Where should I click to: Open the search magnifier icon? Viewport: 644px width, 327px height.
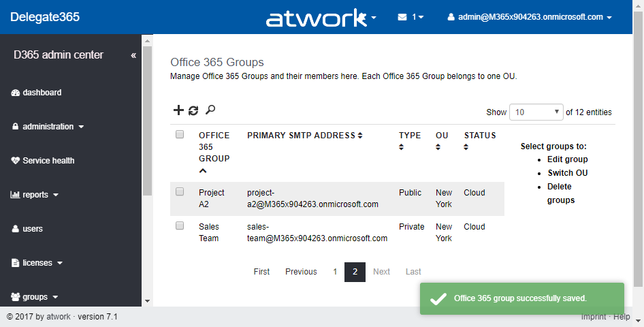pyautogui.click(x=210, y=110)
